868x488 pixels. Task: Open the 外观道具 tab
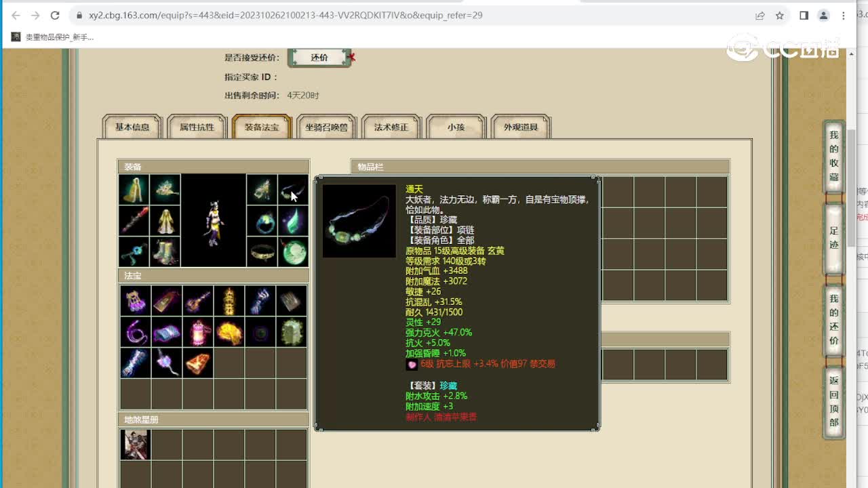click(x=521, y=127)
